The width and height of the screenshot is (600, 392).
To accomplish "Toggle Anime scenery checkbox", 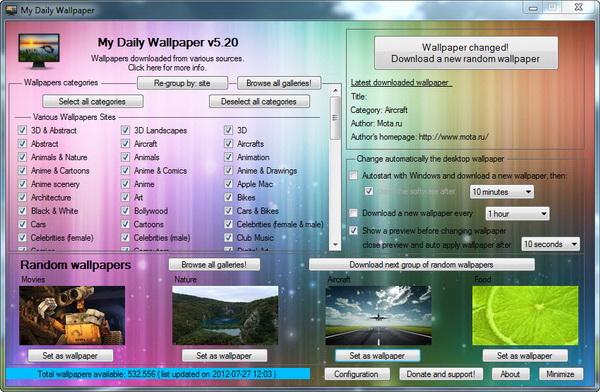I will [23, 184].
